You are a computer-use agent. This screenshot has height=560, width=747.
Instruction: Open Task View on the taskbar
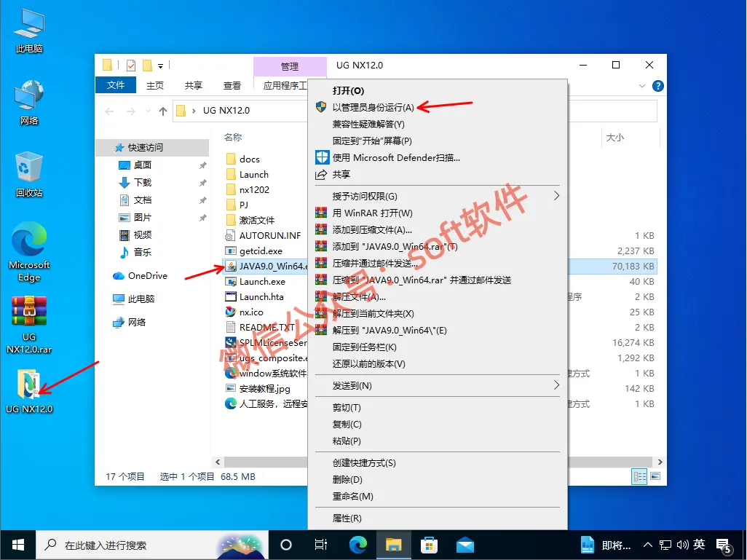coord(321,545)
